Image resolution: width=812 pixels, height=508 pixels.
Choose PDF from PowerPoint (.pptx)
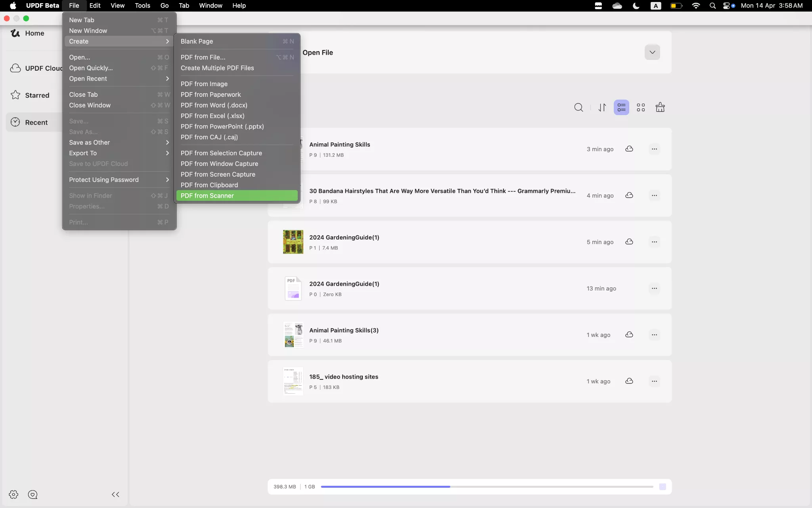(237, 127)
